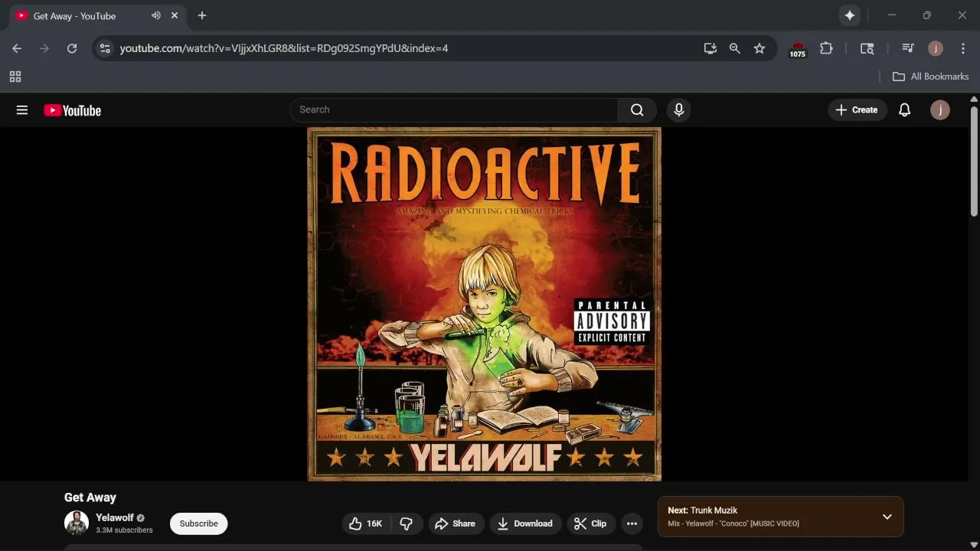This screenshot has height=551, width=980.
Task: Open the YouTube account avatar menu
Action: [x=940, y=109]
